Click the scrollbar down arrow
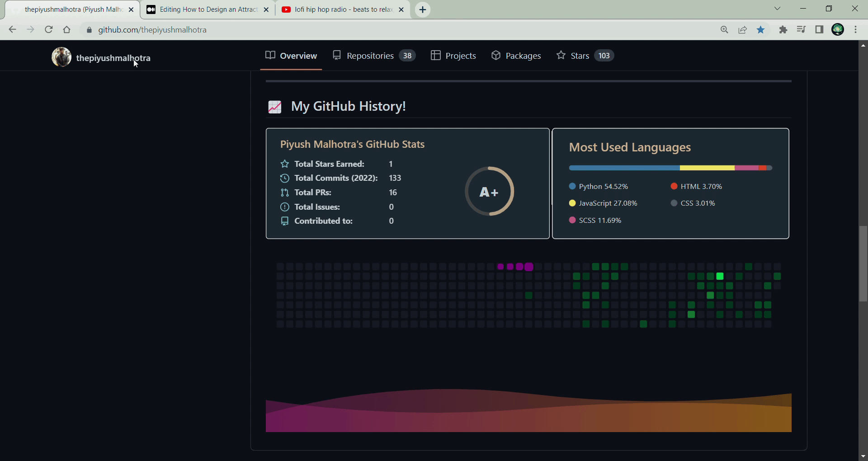 863,456
